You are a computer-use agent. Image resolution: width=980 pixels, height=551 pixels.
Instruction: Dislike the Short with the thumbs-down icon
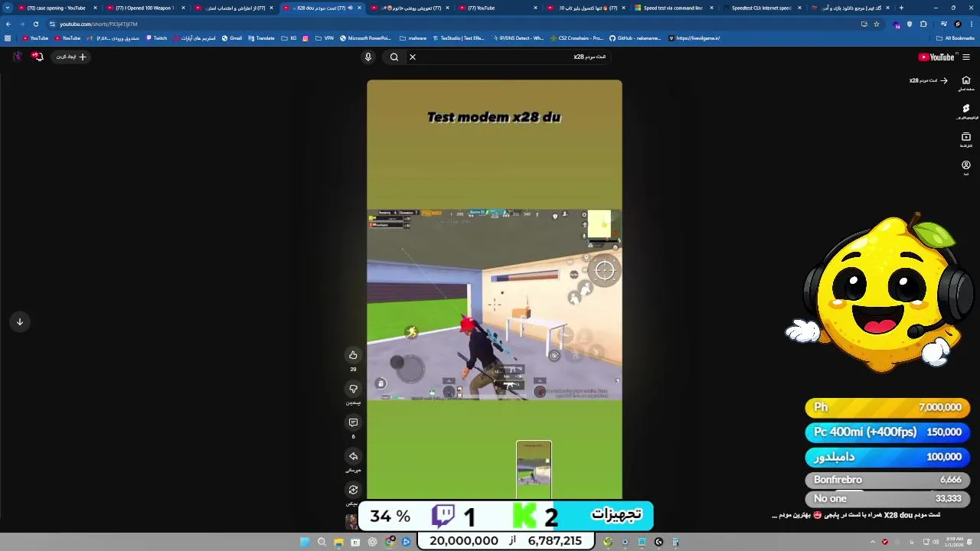point(353,389)
